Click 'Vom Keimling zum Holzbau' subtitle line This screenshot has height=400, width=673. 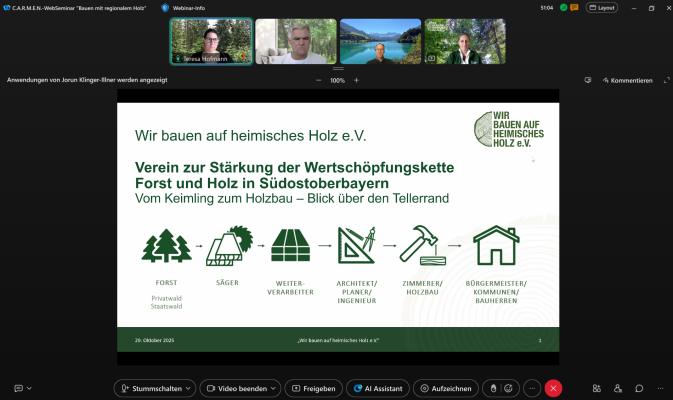point(292,198)
